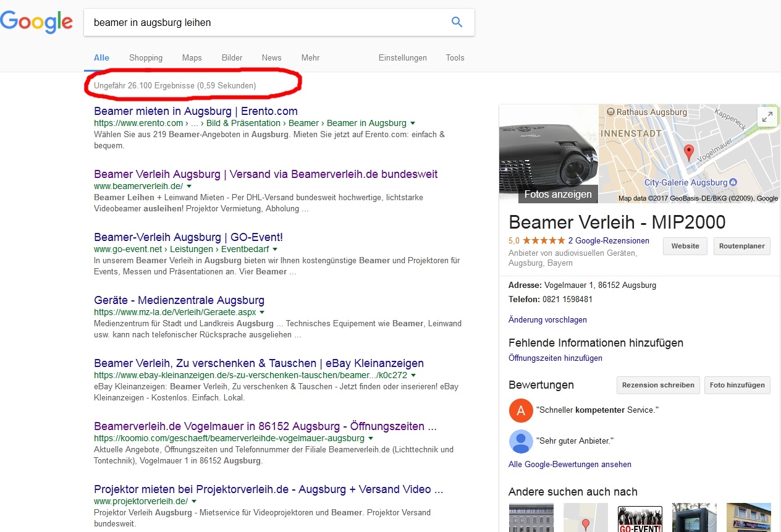Open Einstellungen menu
The width and height of the screenshot is (781, 532).
[x=403, y=57]
